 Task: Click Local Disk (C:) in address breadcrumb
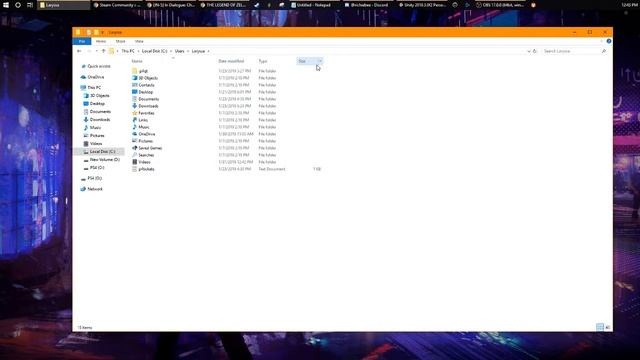click(154, 51)
